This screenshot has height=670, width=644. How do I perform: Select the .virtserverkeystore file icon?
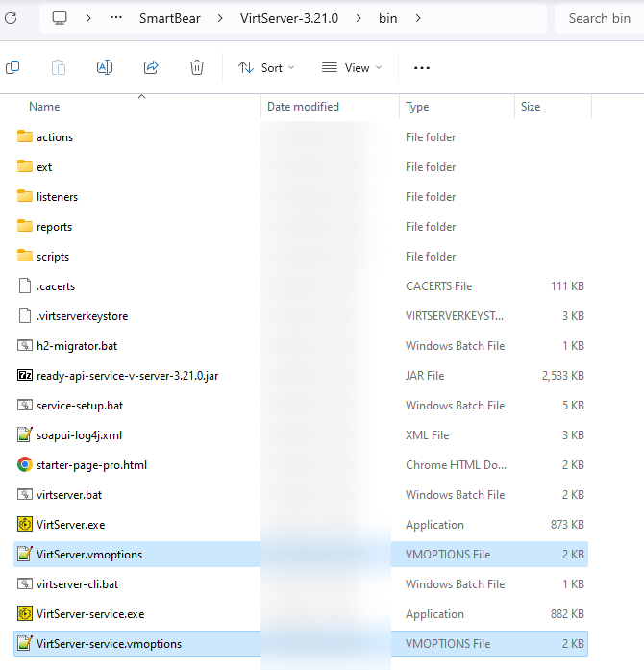[25, 315]
